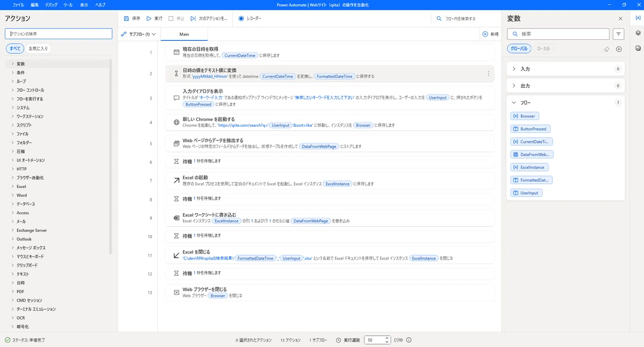
Task: Select the Main subflow tab
Action: point(184,34)
